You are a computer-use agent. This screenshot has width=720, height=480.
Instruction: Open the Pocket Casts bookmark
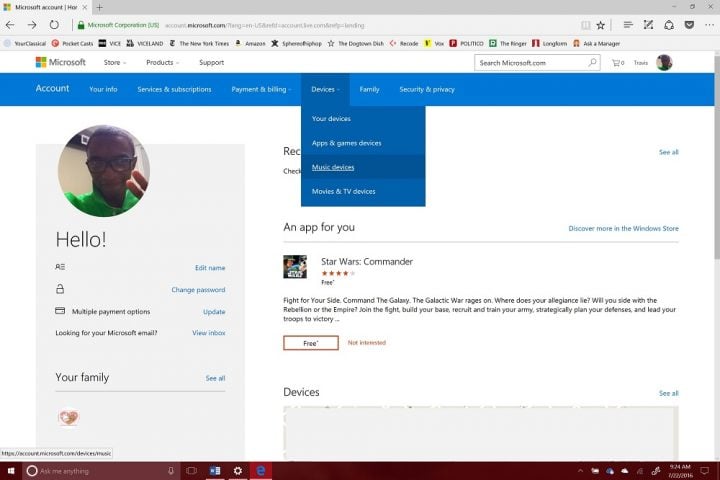click(x=72, y=43)
